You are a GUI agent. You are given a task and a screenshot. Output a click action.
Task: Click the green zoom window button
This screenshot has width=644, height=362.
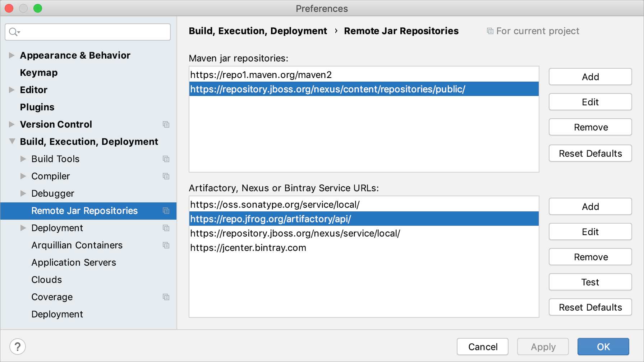click(38, 8)
